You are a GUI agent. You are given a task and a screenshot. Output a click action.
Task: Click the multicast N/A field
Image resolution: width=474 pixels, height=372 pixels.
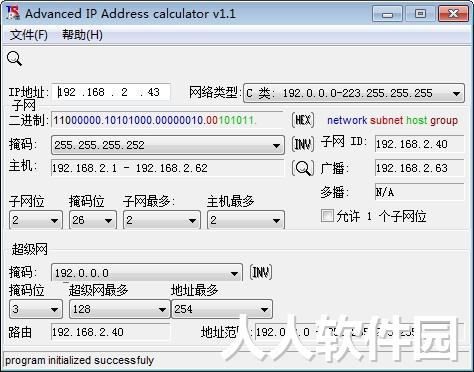[419, 192]
